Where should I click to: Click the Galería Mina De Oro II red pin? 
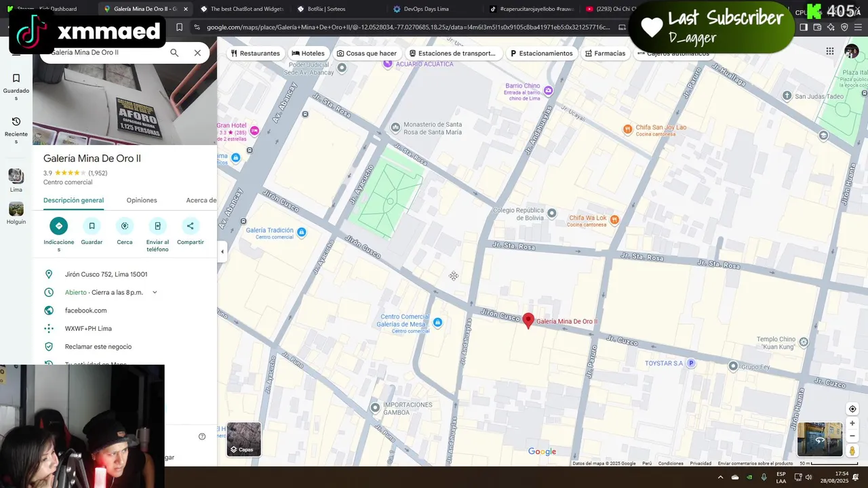529,321
